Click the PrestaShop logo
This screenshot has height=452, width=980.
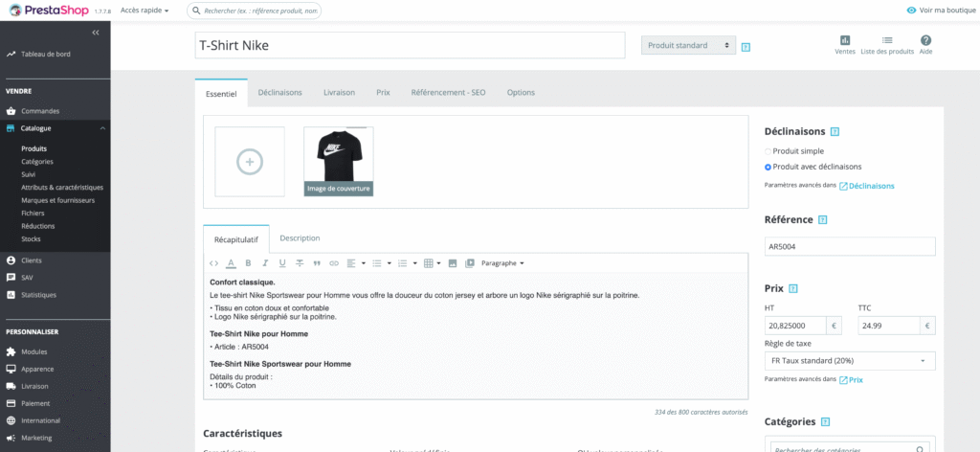(50, 10)
